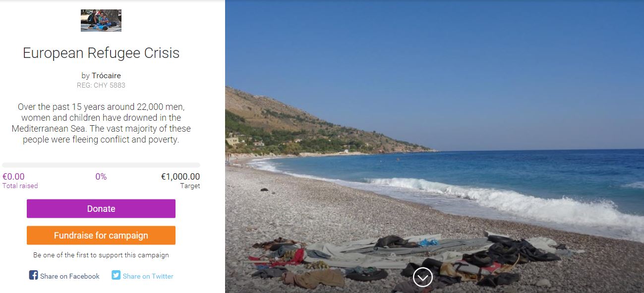Click the 0% progress percentage

point(101,177)
